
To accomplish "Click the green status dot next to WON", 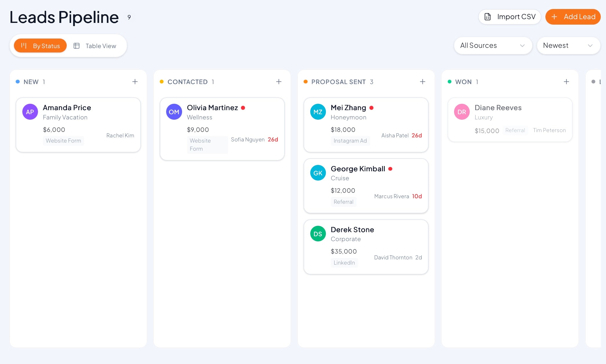I will pos(450,82).
